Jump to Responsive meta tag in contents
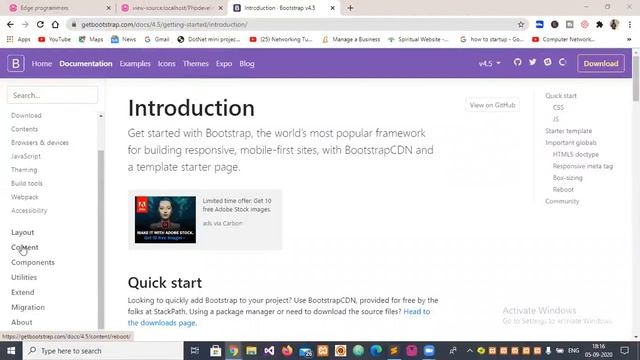The width and height of the screenshot is (640, 360). (x=583, y=166)
